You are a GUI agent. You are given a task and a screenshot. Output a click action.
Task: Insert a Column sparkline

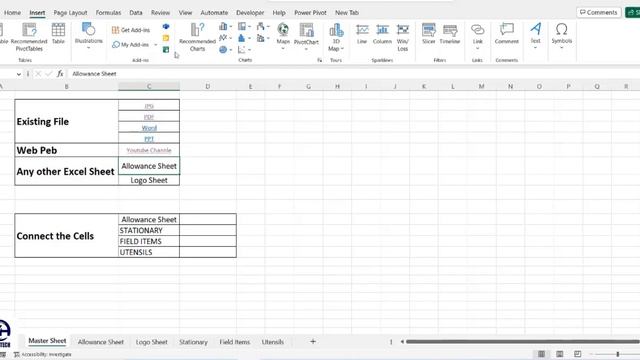click(382, 33)
